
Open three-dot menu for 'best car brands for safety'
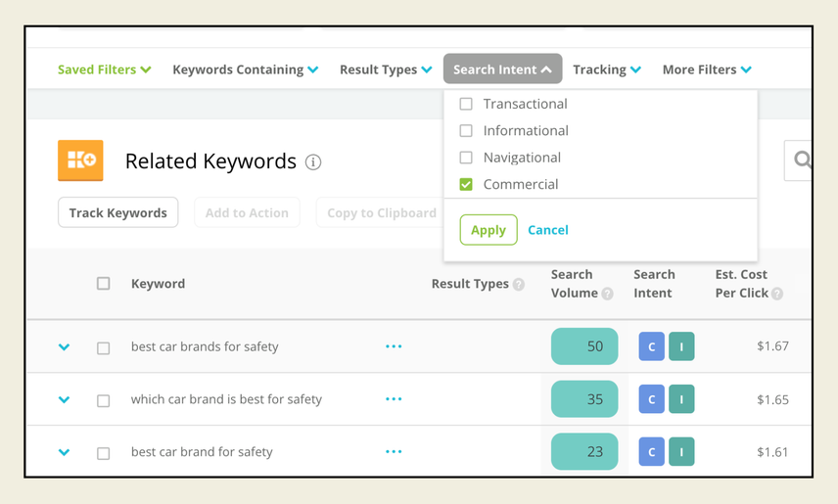[x=394, y=346]
